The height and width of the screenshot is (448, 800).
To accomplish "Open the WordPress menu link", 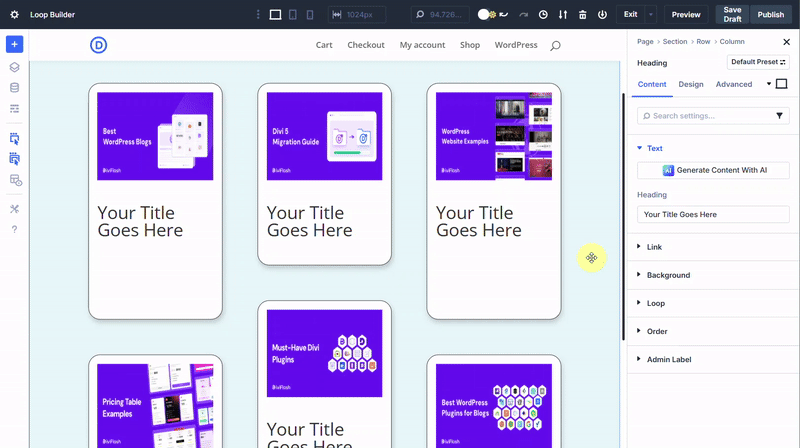I will (x=516, y=45).
